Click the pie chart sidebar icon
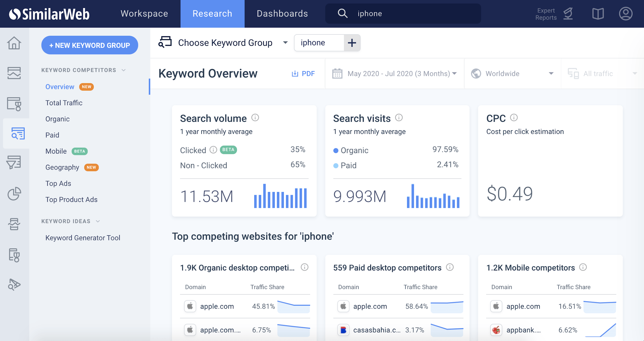This screenshot has width=644, height=341. [x=14, y=194]
